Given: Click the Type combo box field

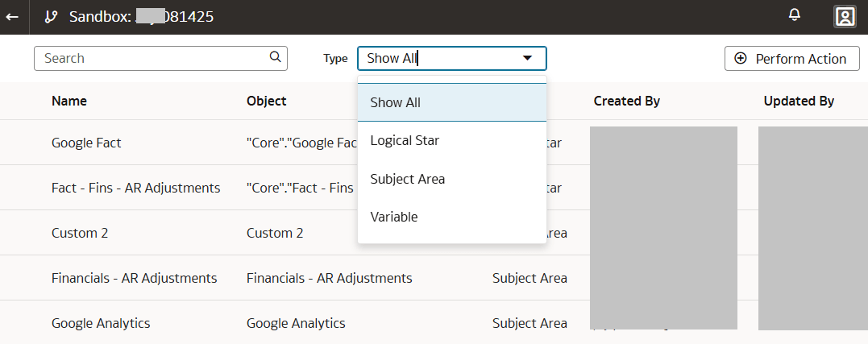Looking at the screenshot, I should pos(439,58).
